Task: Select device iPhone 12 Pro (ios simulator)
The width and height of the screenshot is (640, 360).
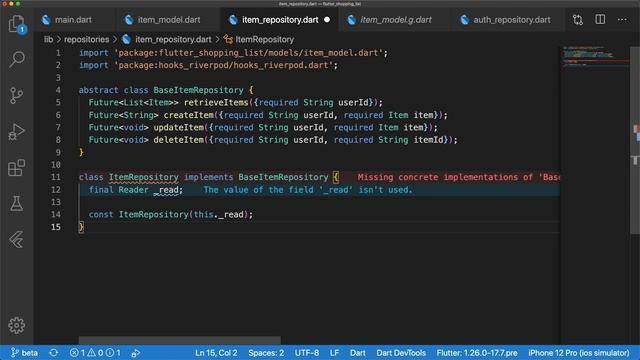Action: point(579,353)
